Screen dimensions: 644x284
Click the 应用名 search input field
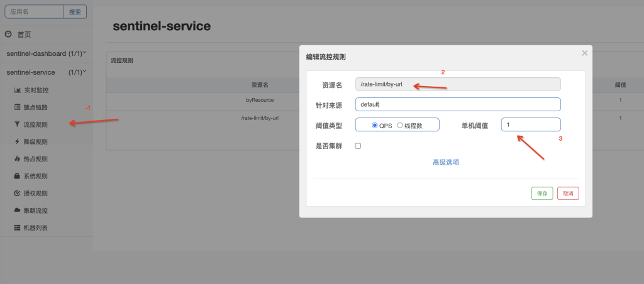[x=34, y=12]
